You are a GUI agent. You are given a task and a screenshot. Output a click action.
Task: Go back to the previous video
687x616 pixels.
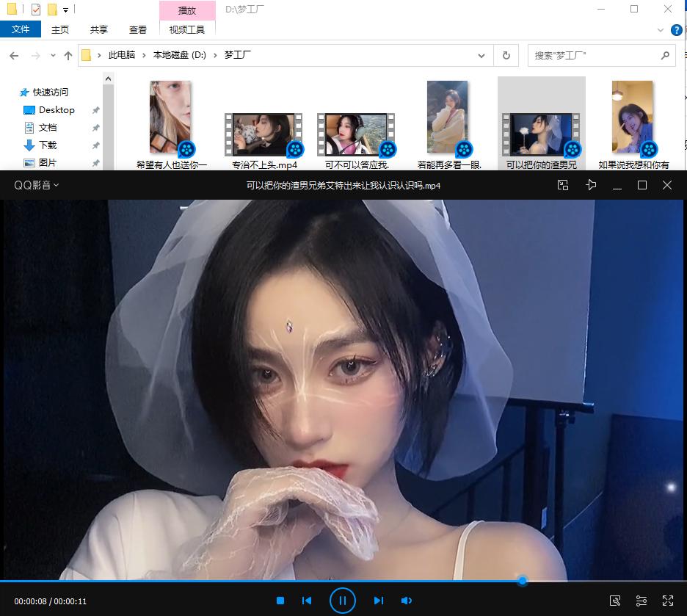[307, 600]
